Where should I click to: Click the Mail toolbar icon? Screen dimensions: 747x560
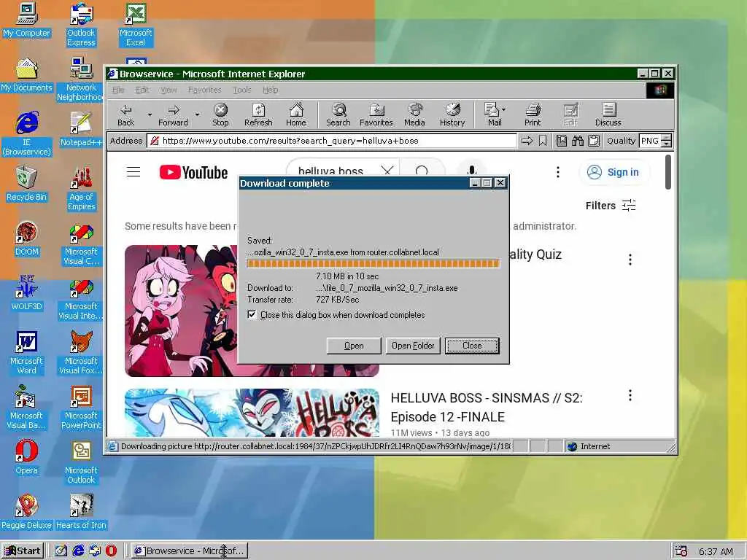pos(492,115)
